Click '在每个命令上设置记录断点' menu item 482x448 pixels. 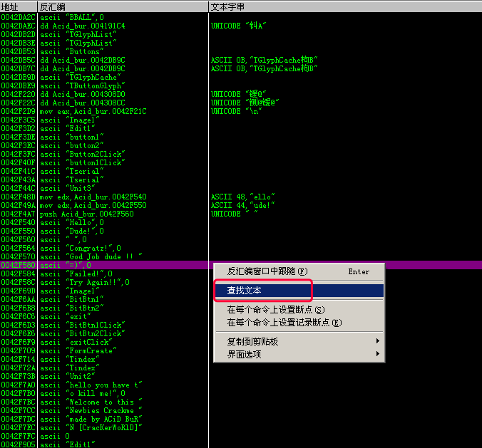coord(299,323)
